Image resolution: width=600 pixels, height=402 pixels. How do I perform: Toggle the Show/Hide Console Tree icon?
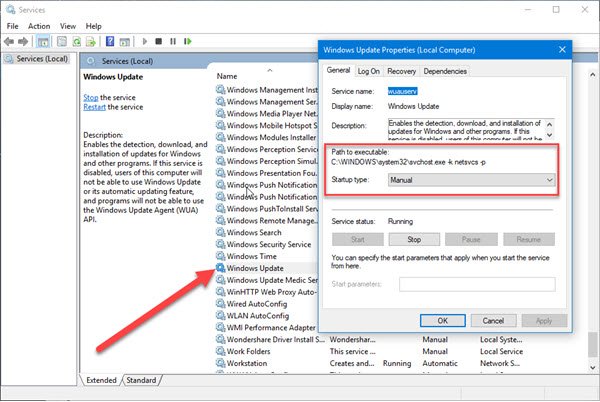[x=43, y=41]
